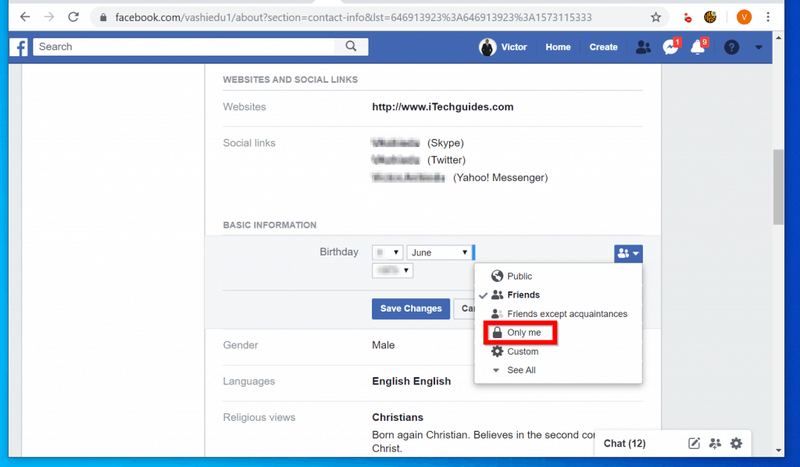
Task: Click the Facebook logo icon
Action: coord(19,47)
